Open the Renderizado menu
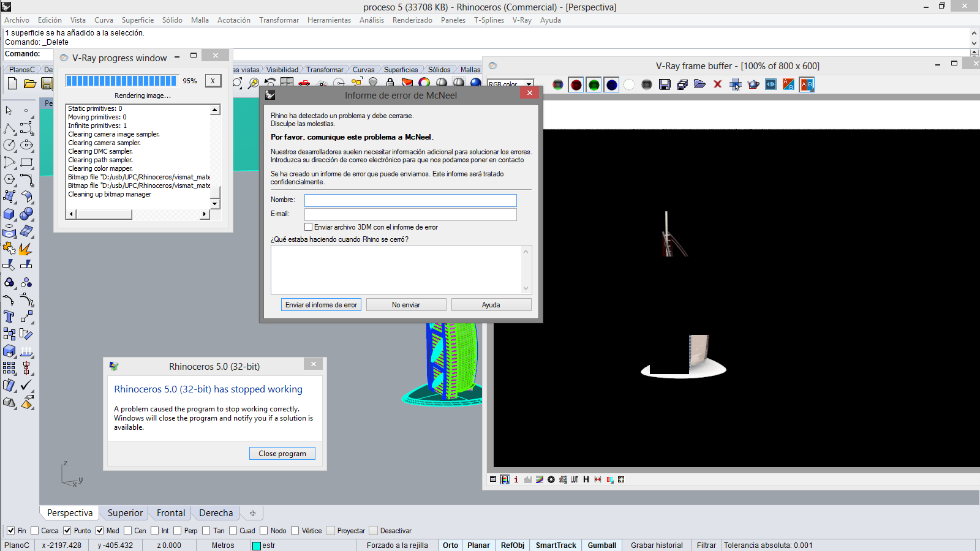Viewport: 980px width, 551px height. pos(412,20)
